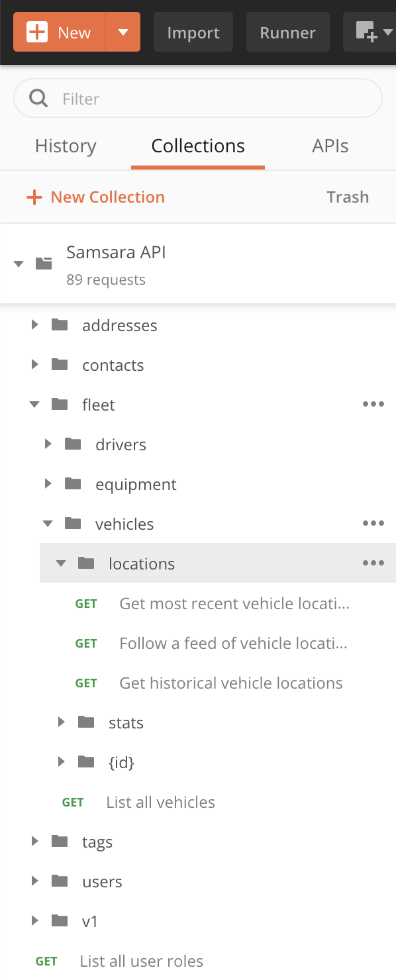This screenshot has width=396, height=980.
Task: Open the Runner button
Action: 288,32
